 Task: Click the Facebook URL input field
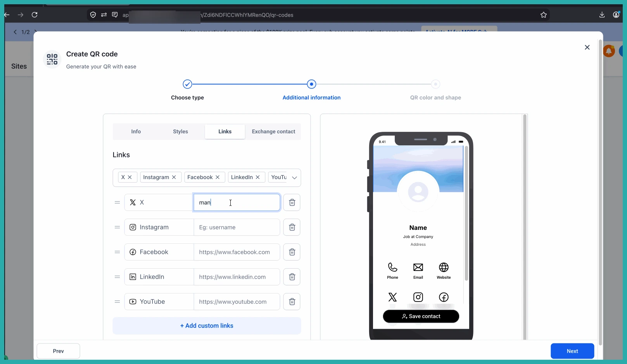coord(237,252)
